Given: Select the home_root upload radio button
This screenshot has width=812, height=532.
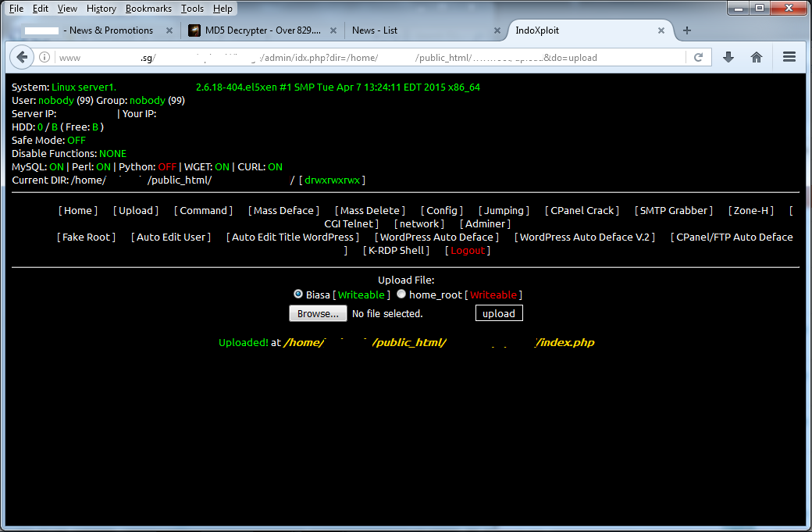Looking at the screenshot, I should coord(401,294).
